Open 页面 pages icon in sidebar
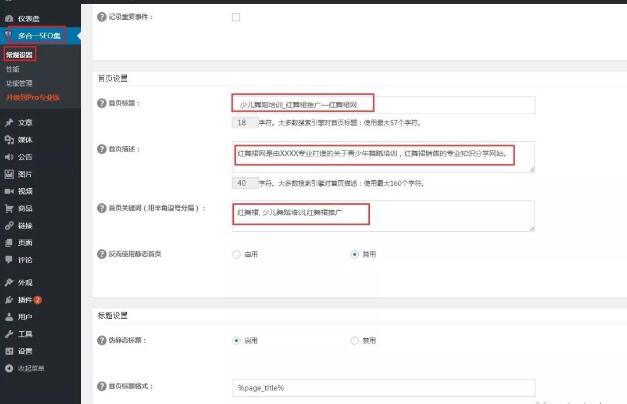This screenshot has width=627, height=404. [x=9, y=243]
